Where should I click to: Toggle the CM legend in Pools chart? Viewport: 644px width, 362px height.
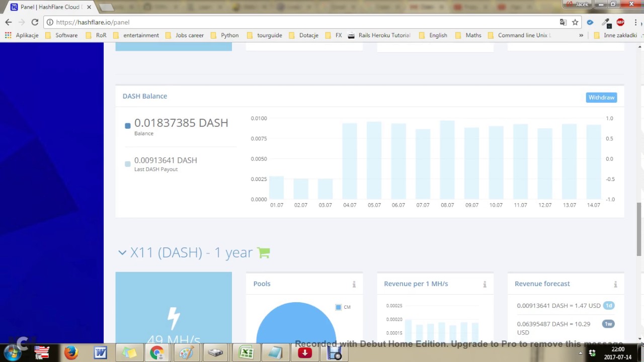339,307
